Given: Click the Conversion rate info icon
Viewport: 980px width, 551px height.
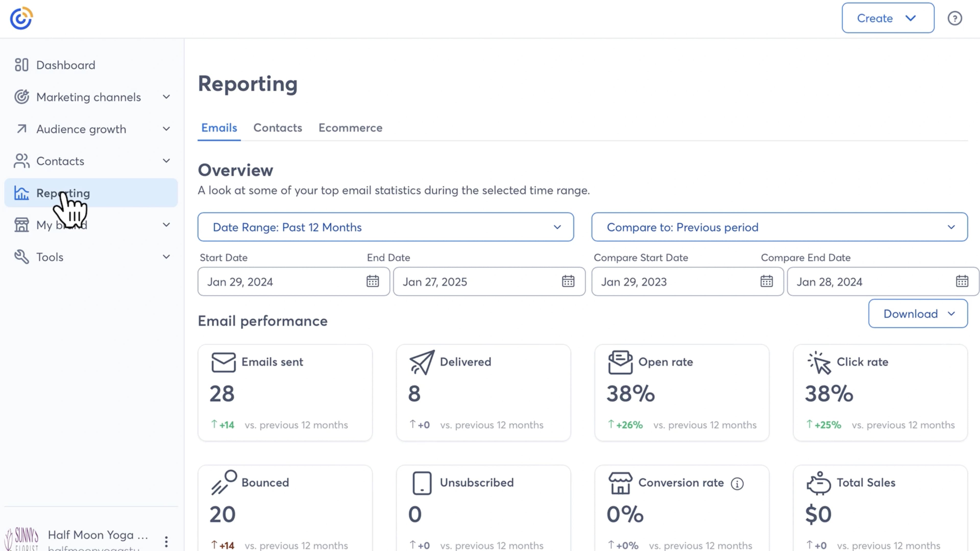Looking at the screenshot, I should 737,484.
